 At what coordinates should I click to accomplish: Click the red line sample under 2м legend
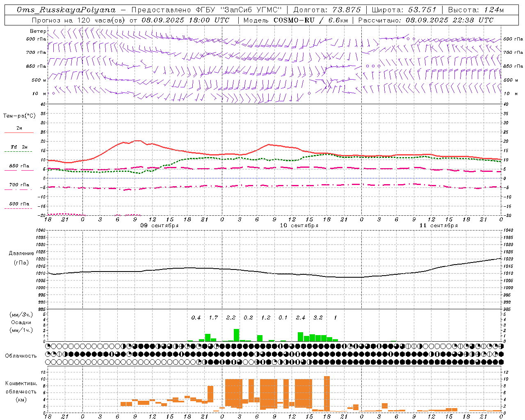(x=19, y=133)
